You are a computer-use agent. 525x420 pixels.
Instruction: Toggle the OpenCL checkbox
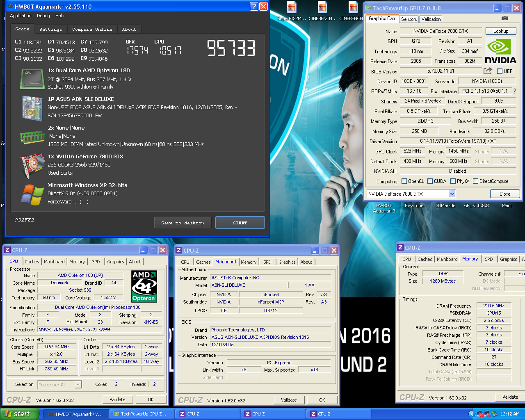404,181
